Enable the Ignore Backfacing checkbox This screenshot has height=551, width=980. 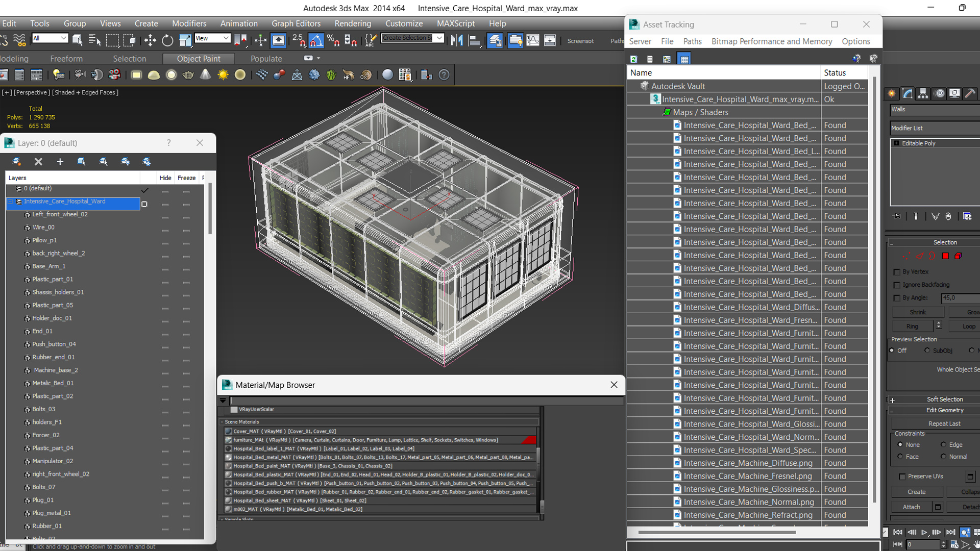click(897, 285)
